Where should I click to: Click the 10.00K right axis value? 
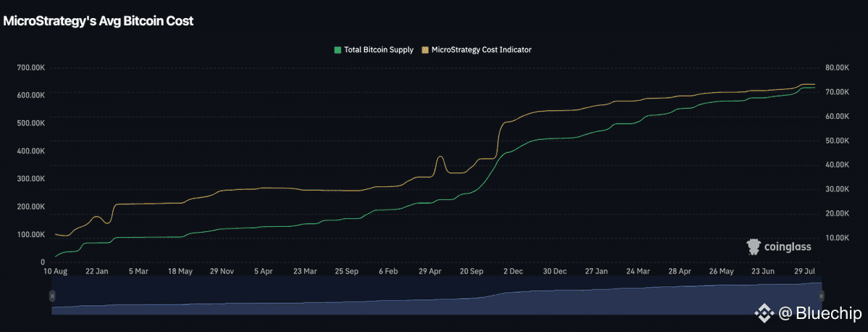coord(836,238)
